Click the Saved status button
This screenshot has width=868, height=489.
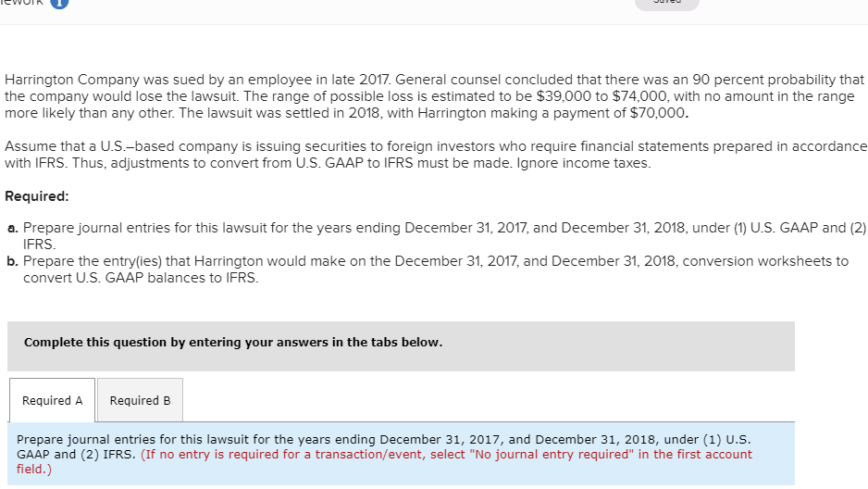point(666,4)
